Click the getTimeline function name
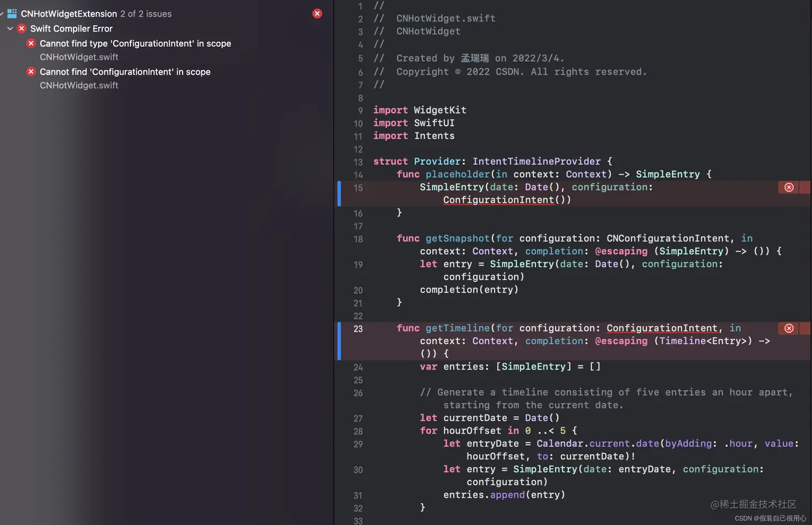The width and height of the screenshot is (812, 525). click(458, 328)
